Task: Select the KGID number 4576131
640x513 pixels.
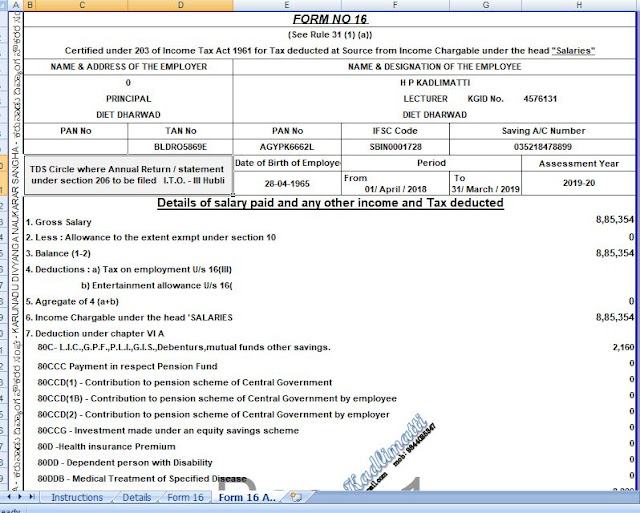Action: tap(540, 99)
